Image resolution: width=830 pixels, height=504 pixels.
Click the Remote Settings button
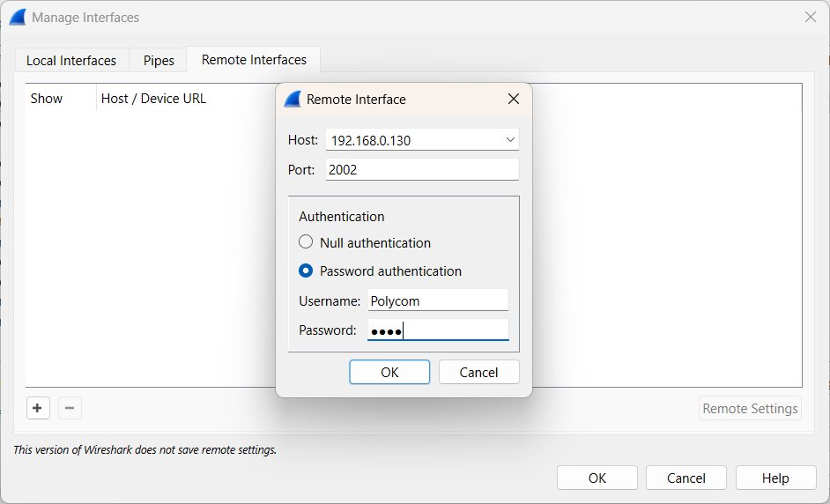click(x=750, y=408)
